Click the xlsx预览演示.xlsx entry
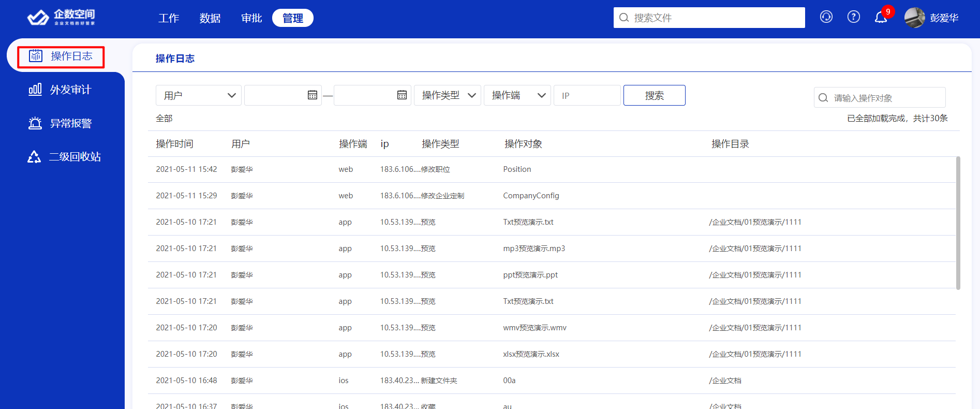This screenshot has width=980, height=409. [x=531, y=354]
